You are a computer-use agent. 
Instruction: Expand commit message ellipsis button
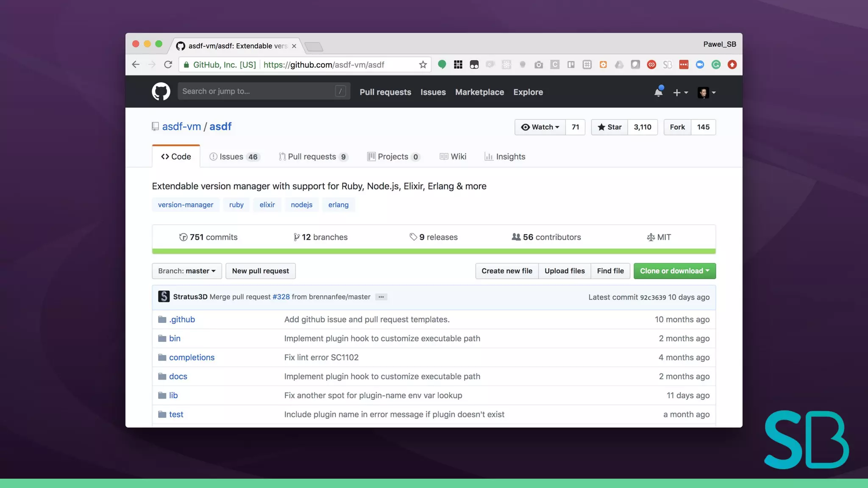click(381, 297)
